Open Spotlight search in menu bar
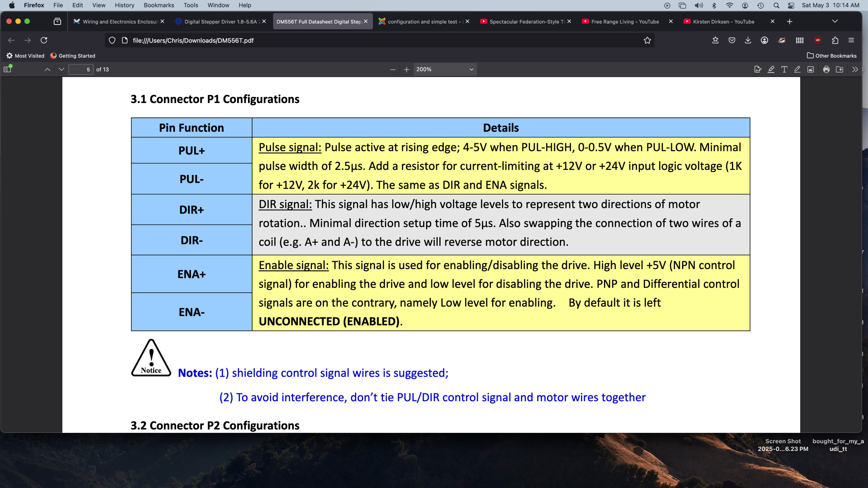The width and height of the screenshot is (868, 488). (776, 5)
